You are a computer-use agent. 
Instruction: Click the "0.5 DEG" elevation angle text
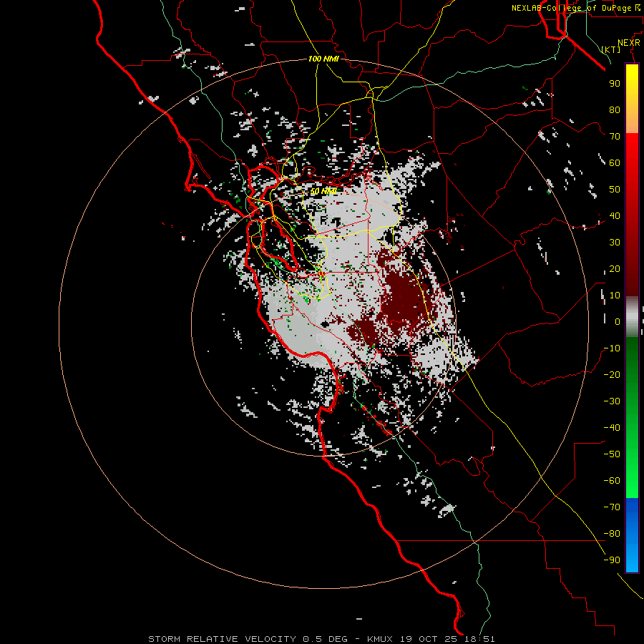click(x=326, y=639)
